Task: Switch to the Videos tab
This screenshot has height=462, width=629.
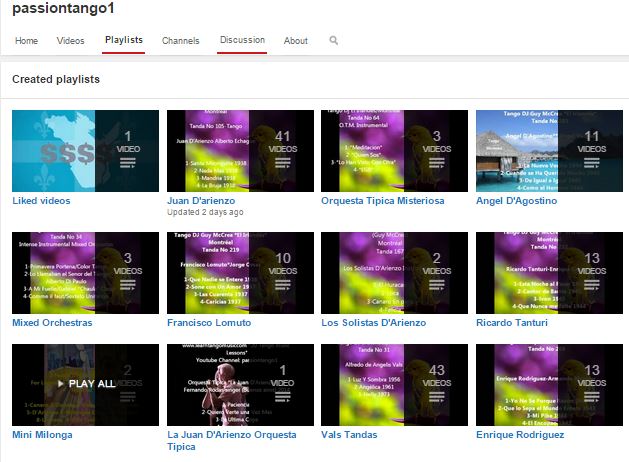Action: pos(70,41)
